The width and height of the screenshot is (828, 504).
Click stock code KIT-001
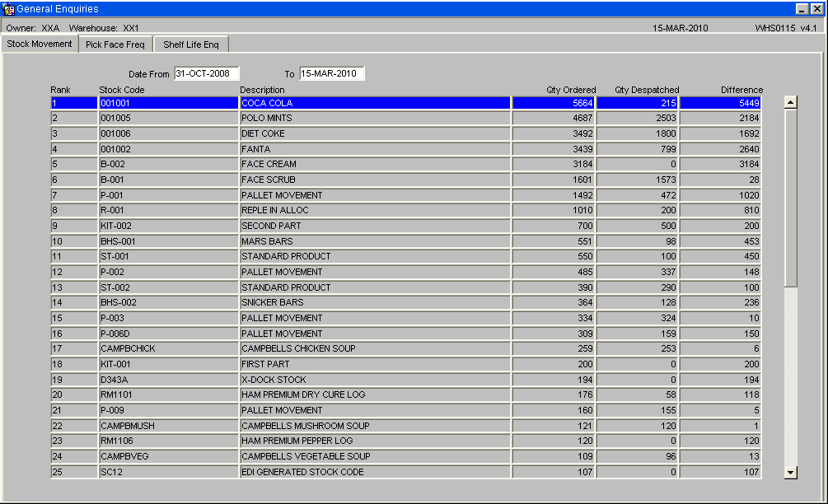pyautogui.click(x=168, y=364)
